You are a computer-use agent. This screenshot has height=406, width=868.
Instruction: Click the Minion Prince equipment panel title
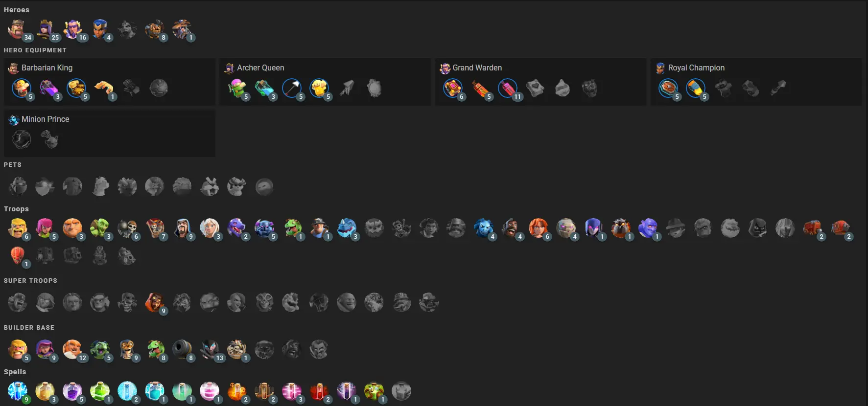tap(45, 119)
